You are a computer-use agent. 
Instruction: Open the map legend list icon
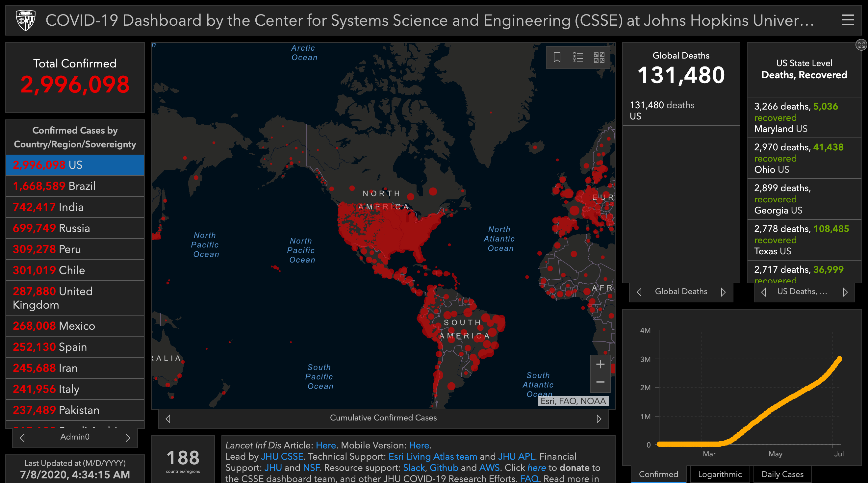pyautogui.click(x=578, y=57)
